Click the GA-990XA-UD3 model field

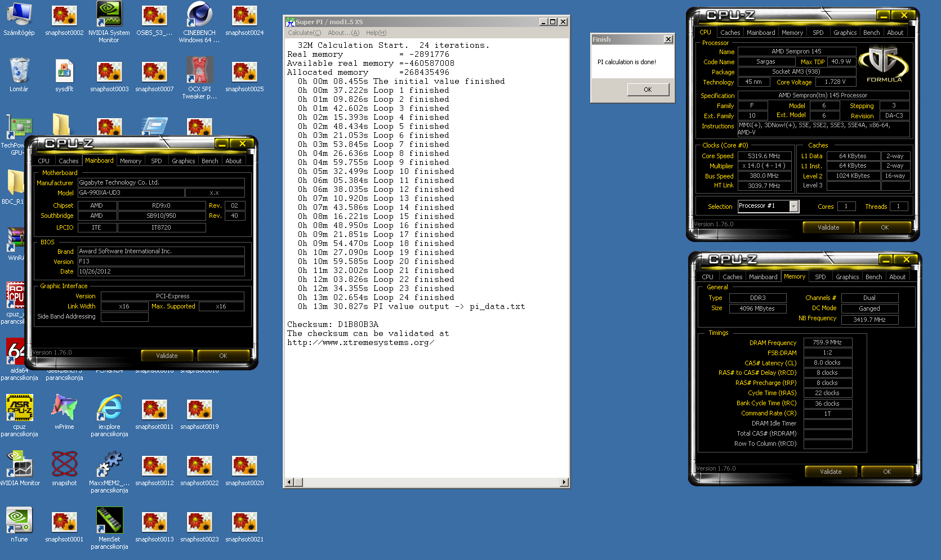tap(131, 192)
